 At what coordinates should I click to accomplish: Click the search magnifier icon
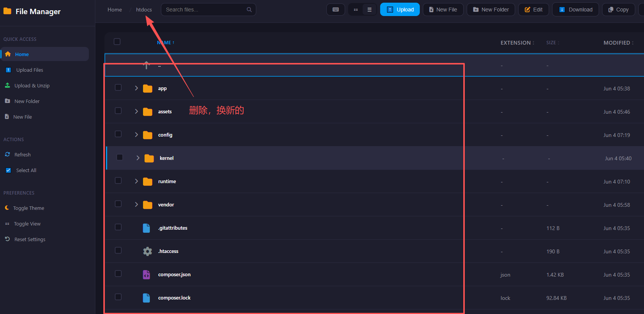coord(249,10)
